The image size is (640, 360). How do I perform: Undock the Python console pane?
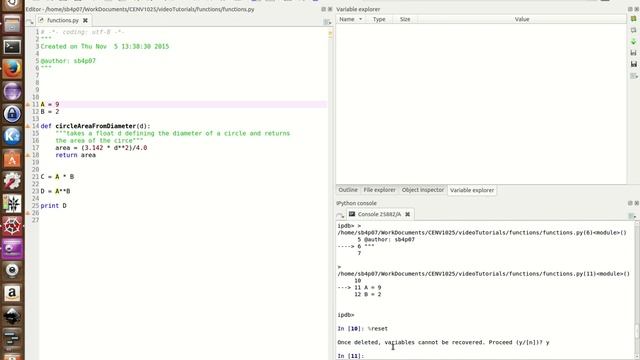[x=630, y=203]
